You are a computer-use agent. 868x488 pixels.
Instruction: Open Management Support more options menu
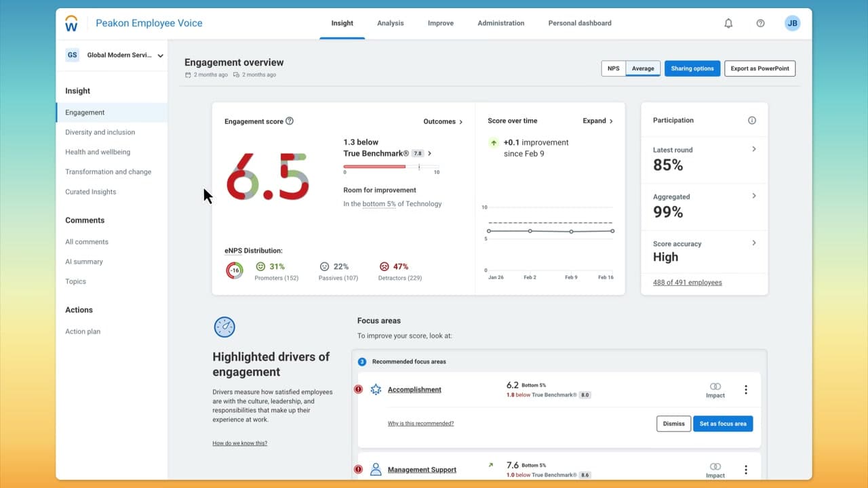click(746, 470)
